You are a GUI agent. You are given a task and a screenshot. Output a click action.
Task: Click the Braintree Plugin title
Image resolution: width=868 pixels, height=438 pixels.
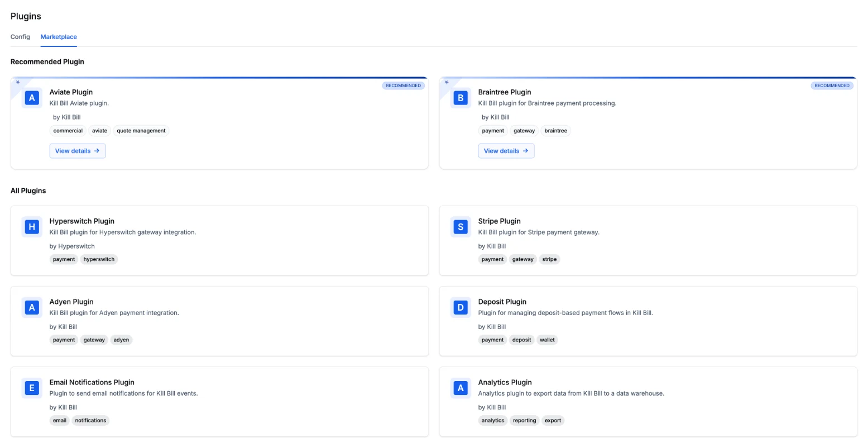point(505,92)
